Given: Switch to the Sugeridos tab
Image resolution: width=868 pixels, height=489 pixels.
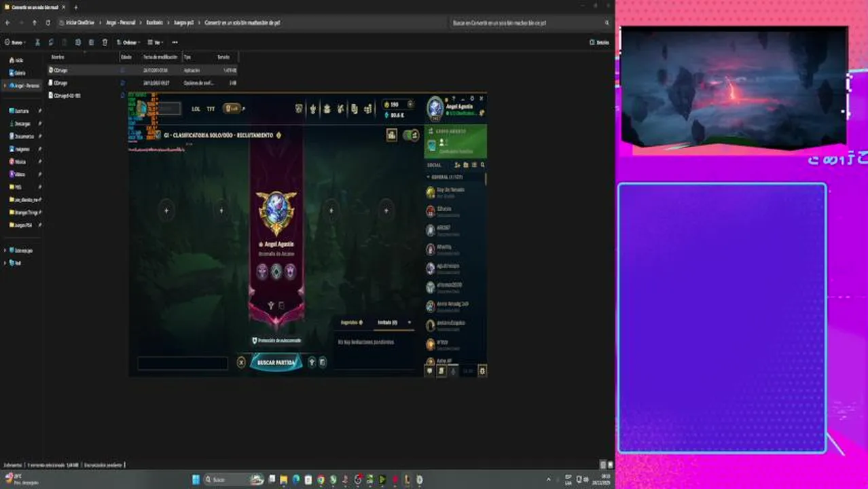Looking at the screenshot, I should 351,323.
